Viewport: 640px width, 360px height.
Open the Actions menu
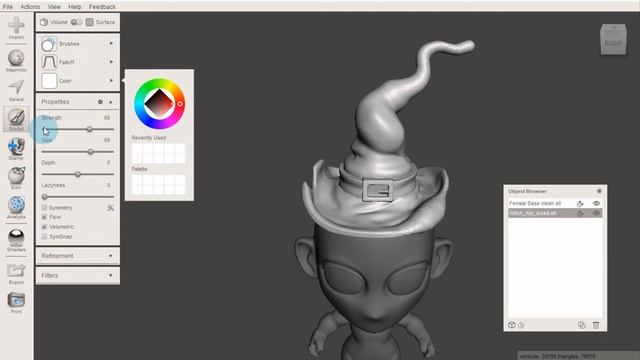[x=30, y=7]
